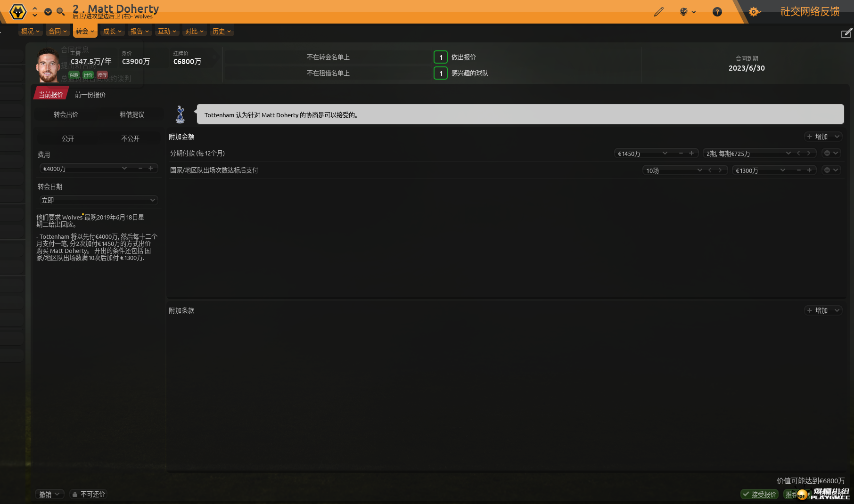Click the 不在租借名单上 status text

point(328,73)
